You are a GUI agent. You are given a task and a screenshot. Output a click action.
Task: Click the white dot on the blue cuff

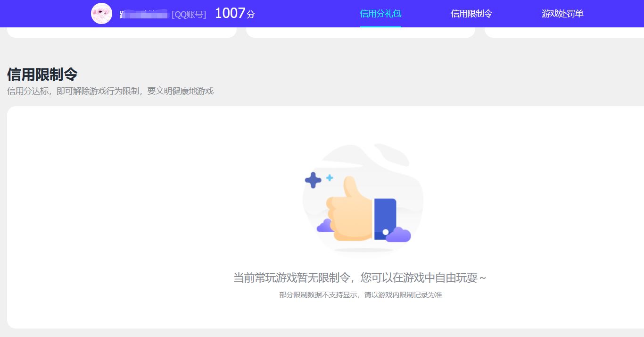click(x=386, y=232)
